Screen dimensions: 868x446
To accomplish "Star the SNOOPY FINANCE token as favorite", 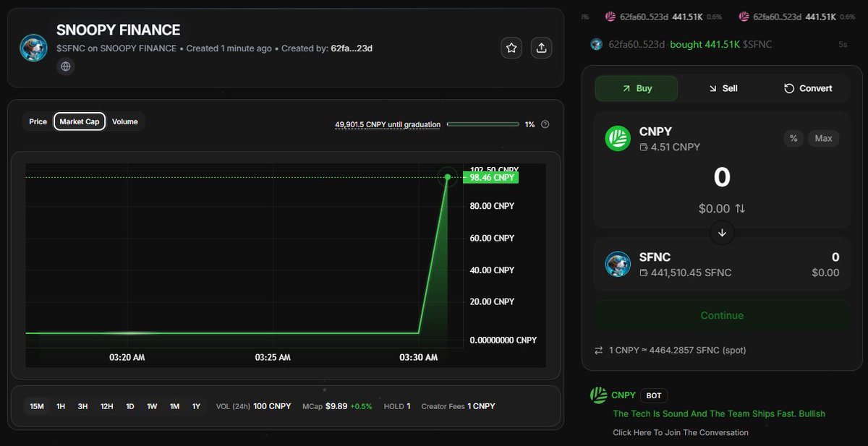I will tap(511, 47).
